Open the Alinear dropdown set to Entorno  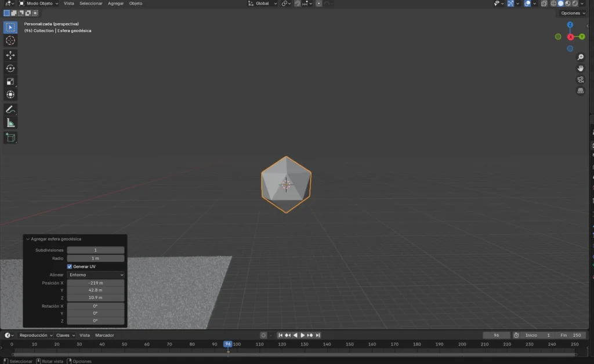tap(96, 275)
